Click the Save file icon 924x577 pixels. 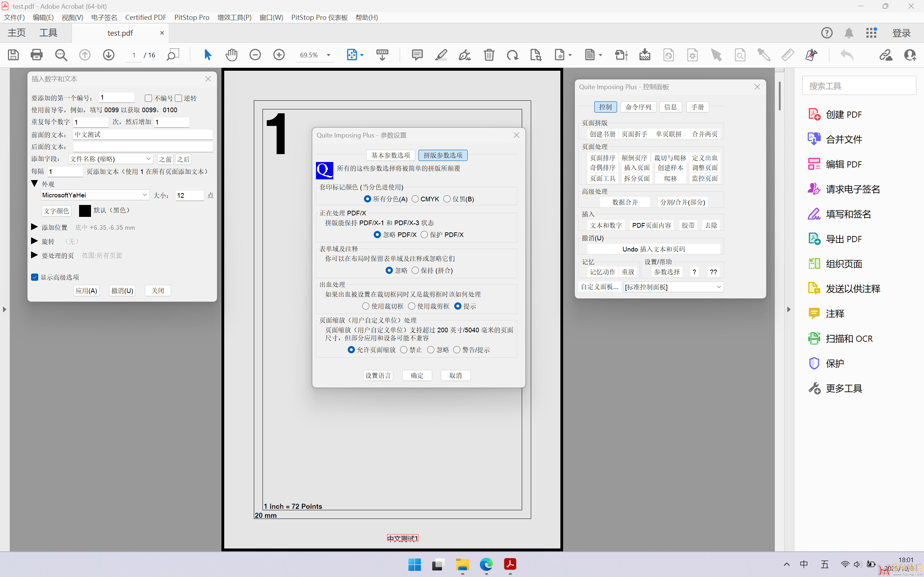click(x=13, y=55)
